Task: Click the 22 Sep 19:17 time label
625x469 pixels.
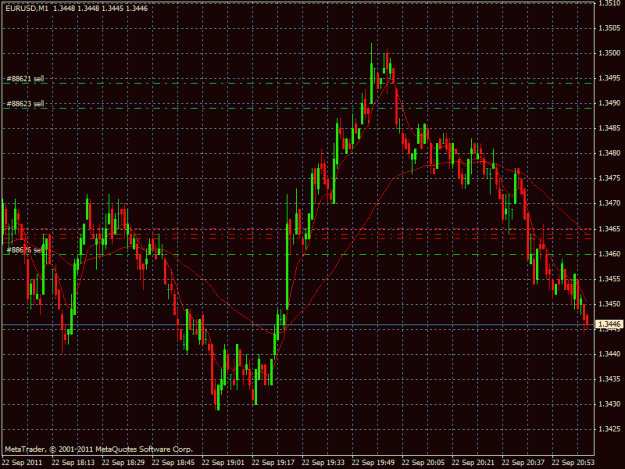Action: [x=273, y=463]
